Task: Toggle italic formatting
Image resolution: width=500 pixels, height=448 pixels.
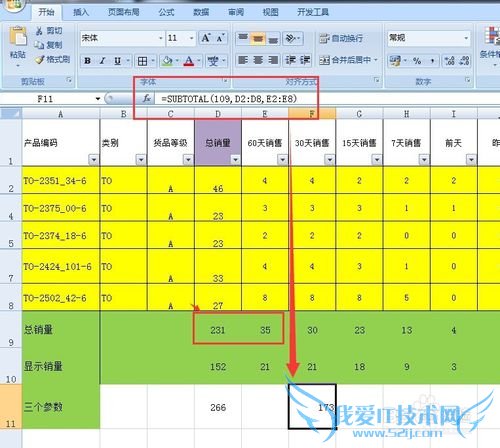Action: coord(102,61)
